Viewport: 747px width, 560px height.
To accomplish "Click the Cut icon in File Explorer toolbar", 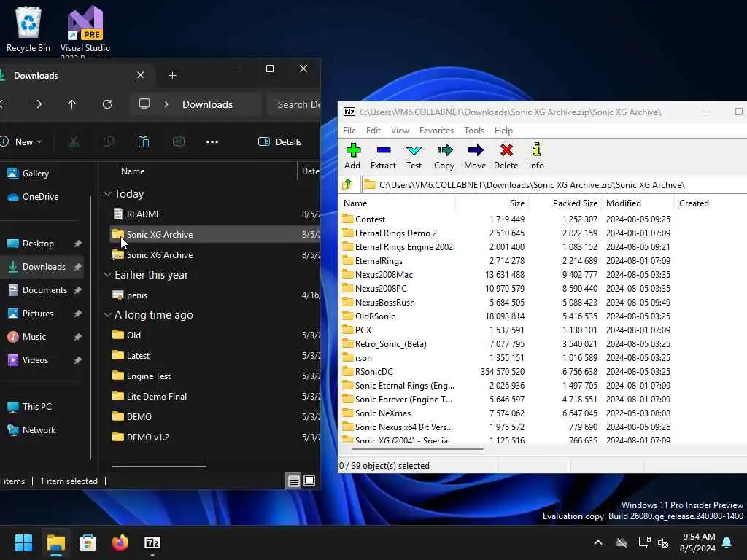I will 74,141.
